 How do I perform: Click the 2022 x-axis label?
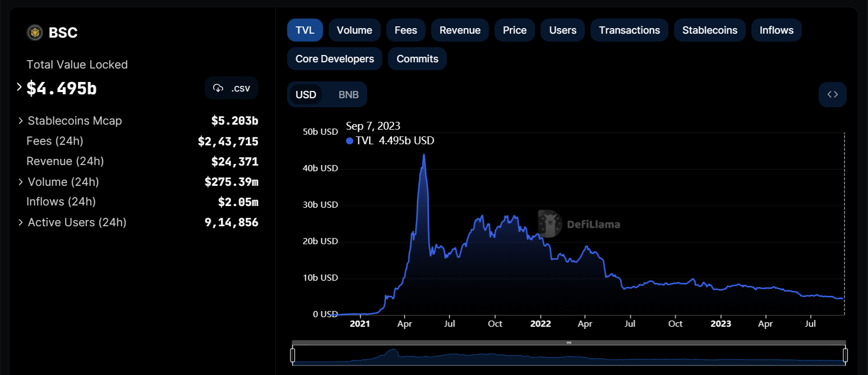click(541, 324)
